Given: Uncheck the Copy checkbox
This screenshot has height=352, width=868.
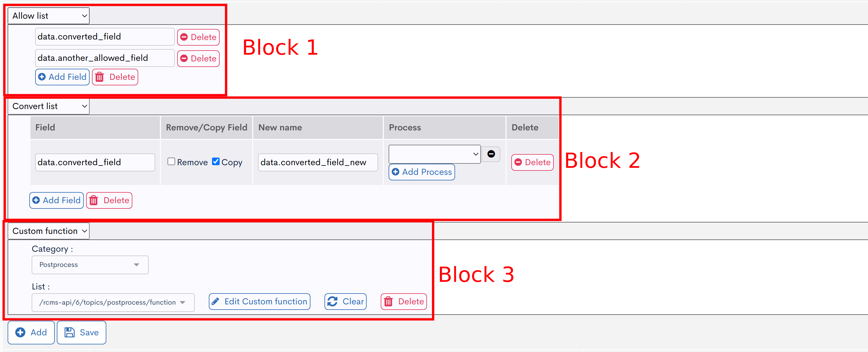Looking at the screenshot, I should pos(216,162).
